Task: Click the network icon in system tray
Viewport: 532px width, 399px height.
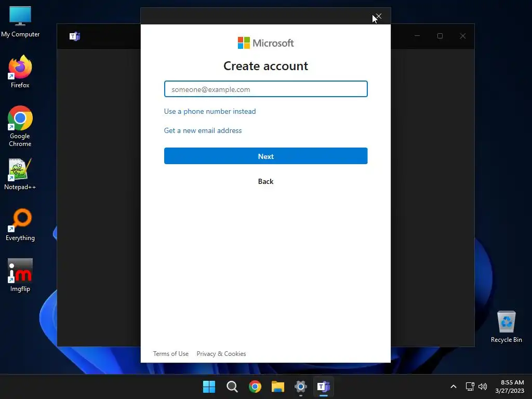Action: (470, 387)
